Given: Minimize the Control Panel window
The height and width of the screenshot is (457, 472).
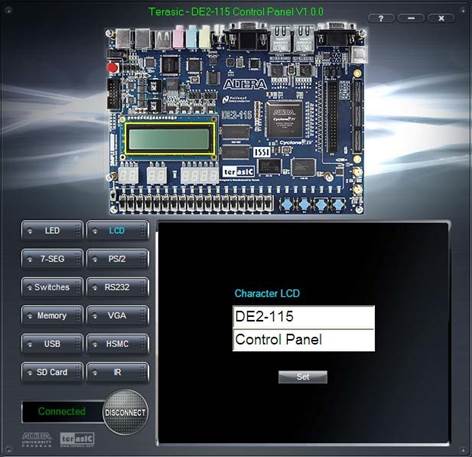Looking at the screenshot, I should click(x=411, y=18).
